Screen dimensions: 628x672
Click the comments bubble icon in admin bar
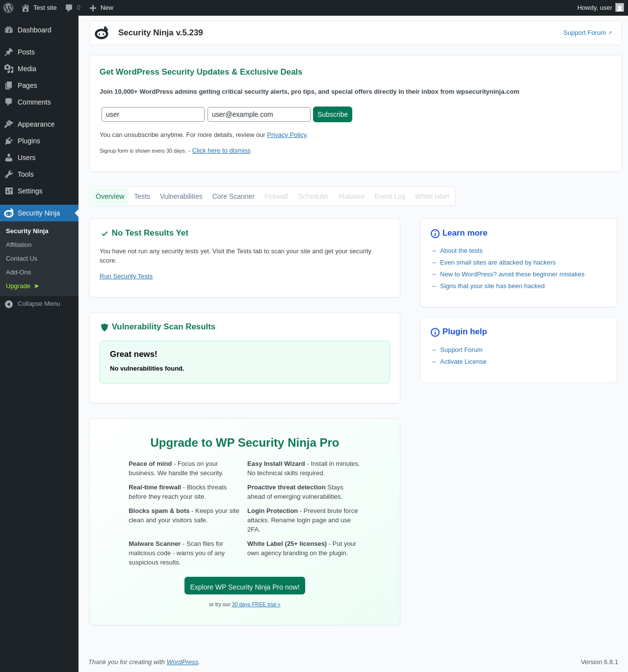coord(69,8)
